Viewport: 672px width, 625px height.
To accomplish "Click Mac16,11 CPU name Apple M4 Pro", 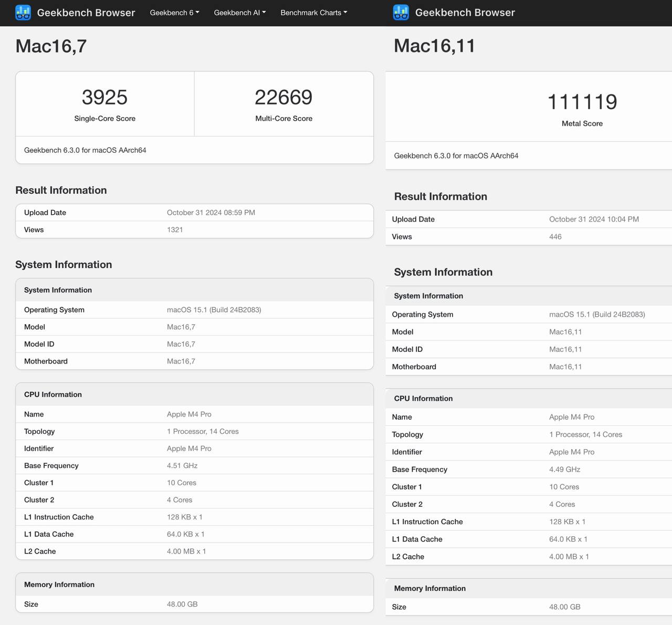I will tap(572, 418).
